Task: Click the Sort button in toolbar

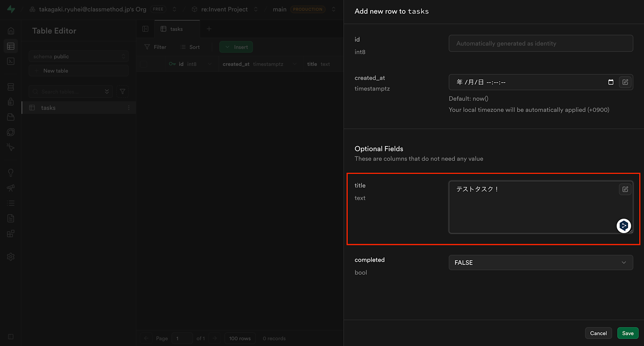Action: tap(190, 47)
